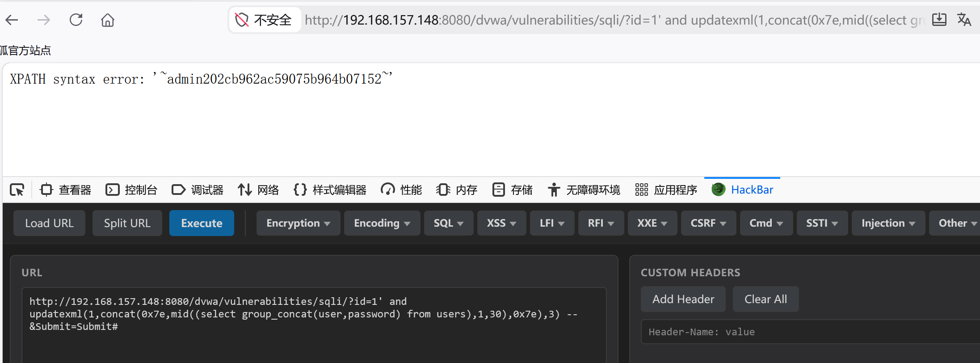
Task: Open the RFI dropdown menu
Action: tap(601, 223)
